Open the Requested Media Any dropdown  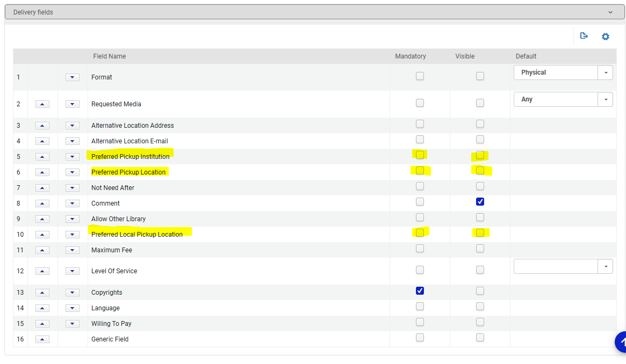coord(605,99)
